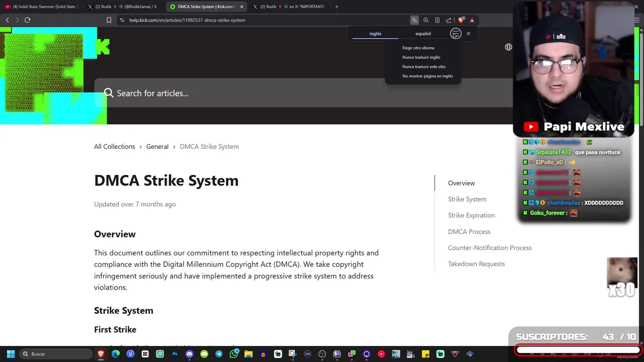This screenshot has height=362, width=644.
Task: Open Telegram from the taskbar
Action: point(219,354)
